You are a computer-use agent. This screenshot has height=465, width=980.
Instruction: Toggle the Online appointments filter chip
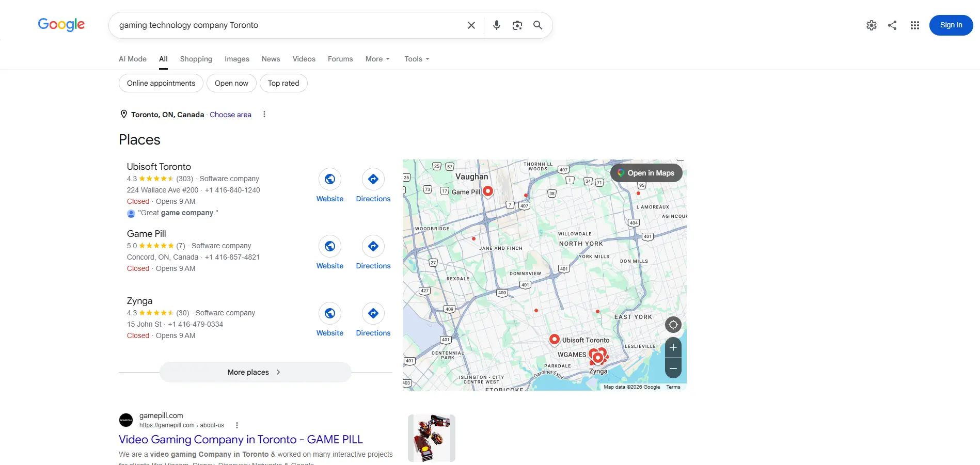point(161,83)
